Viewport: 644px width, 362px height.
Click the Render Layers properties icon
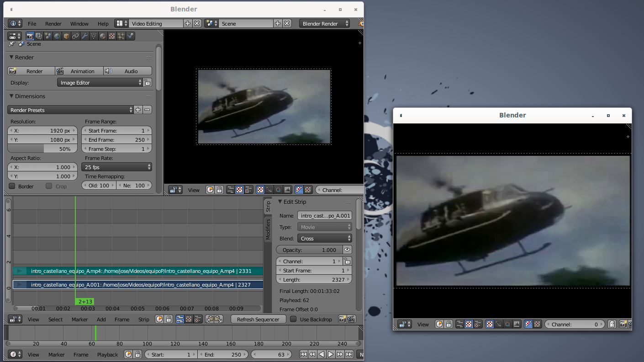[x=39, y=36]
